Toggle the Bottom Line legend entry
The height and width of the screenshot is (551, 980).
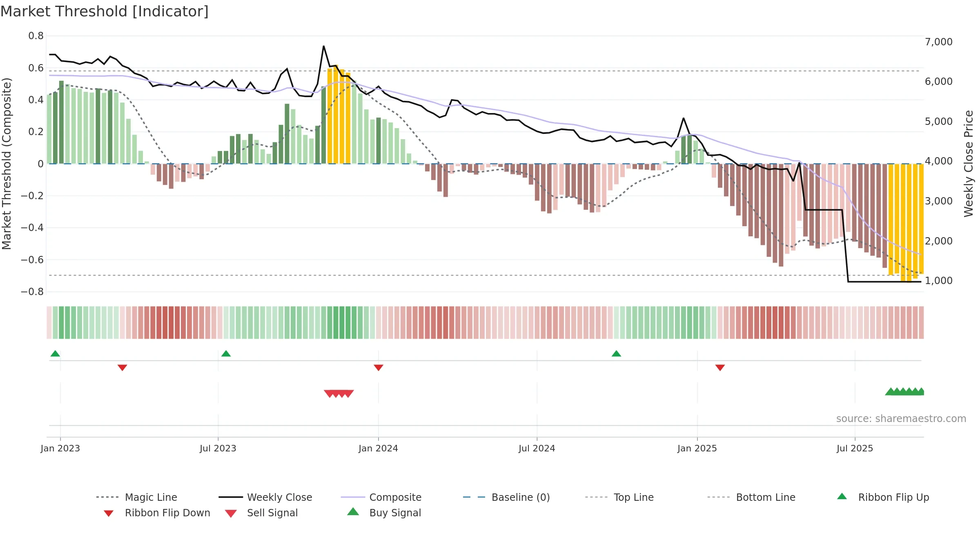[x=751, y=497]
